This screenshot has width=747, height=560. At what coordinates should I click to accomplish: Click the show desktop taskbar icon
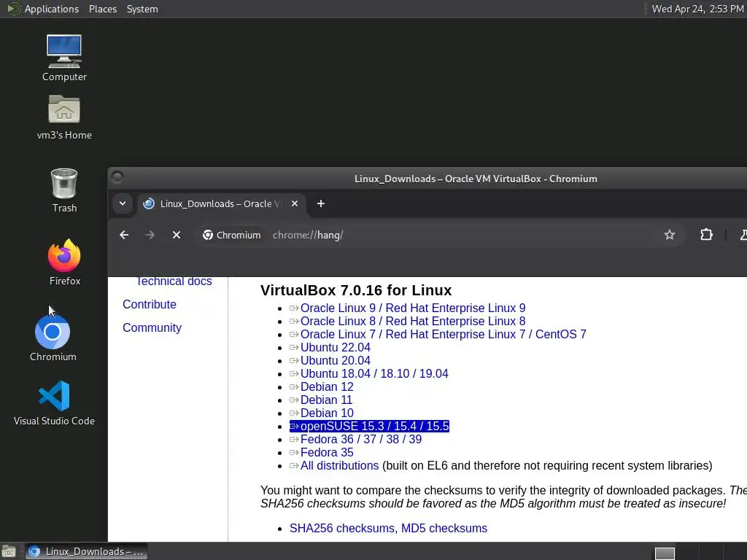[x=9, y=551]
